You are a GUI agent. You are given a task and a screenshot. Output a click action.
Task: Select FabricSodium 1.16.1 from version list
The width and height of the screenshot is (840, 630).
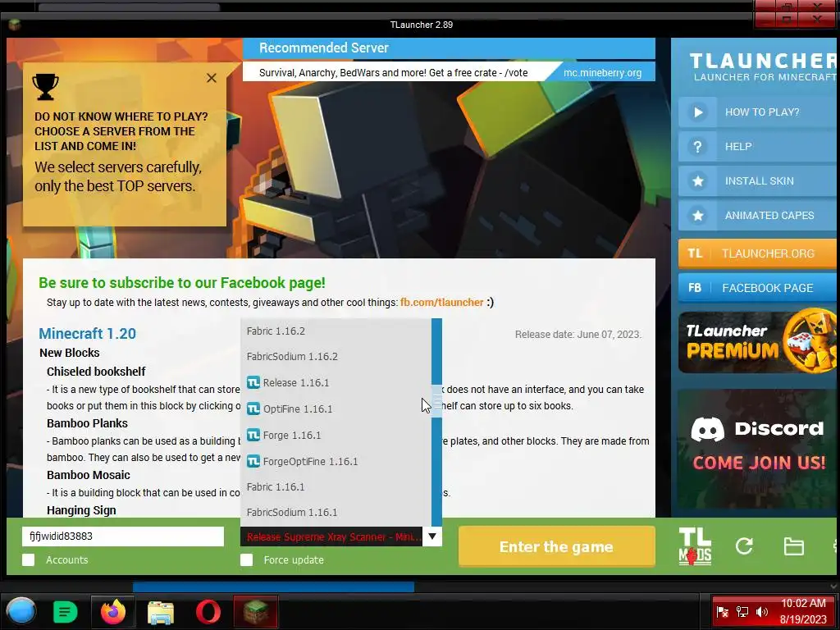(336, 512)
